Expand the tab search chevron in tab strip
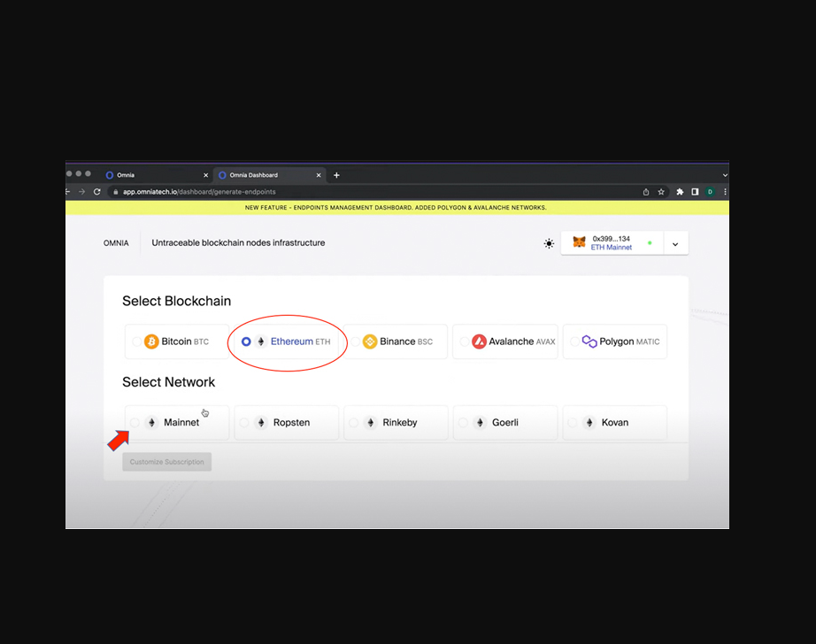 click(725, 175)
